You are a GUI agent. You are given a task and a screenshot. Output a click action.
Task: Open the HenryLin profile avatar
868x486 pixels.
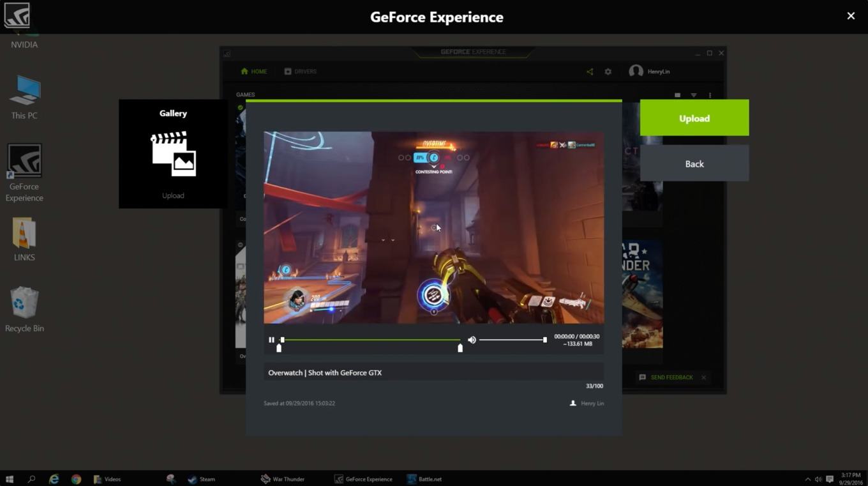(x=636, y=72)
